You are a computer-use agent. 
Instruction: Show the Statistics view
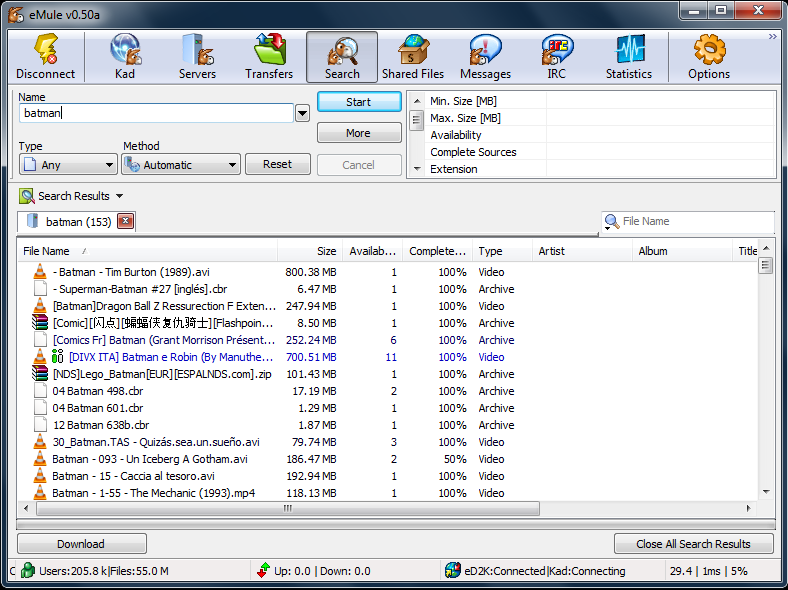coord(629,57)
